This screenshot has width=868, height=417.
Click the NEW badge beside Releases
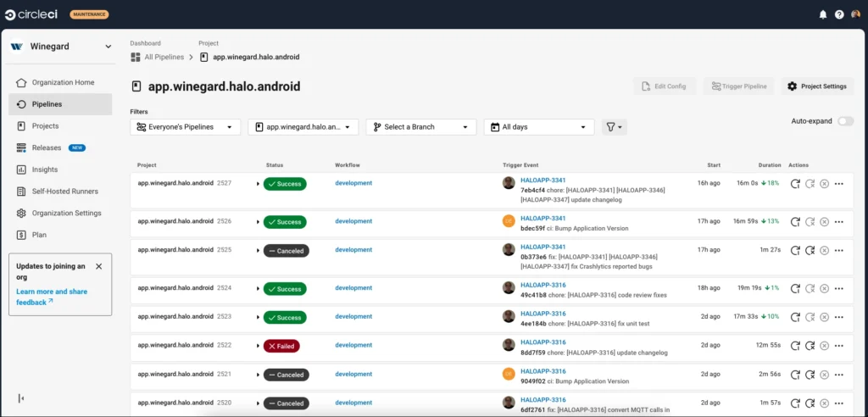point(77,147)
